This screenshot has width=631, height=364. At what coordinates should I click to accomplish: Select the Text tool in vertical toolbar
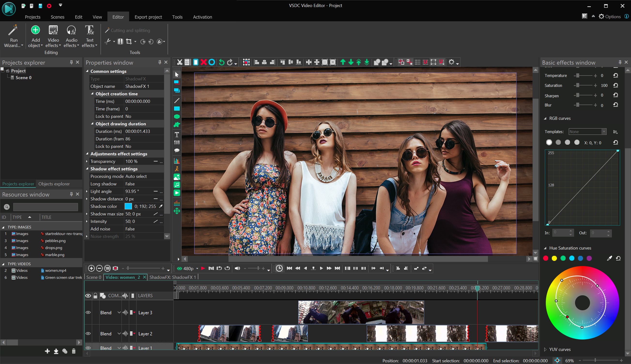(177, 135)
